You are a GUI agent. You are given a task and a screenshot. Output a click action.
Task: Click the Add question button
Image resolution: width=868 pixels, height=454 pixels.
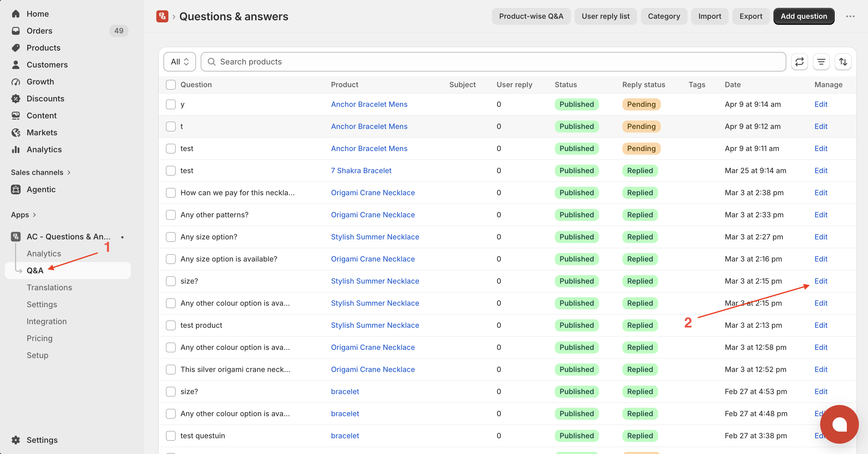[x=803, y=16]
